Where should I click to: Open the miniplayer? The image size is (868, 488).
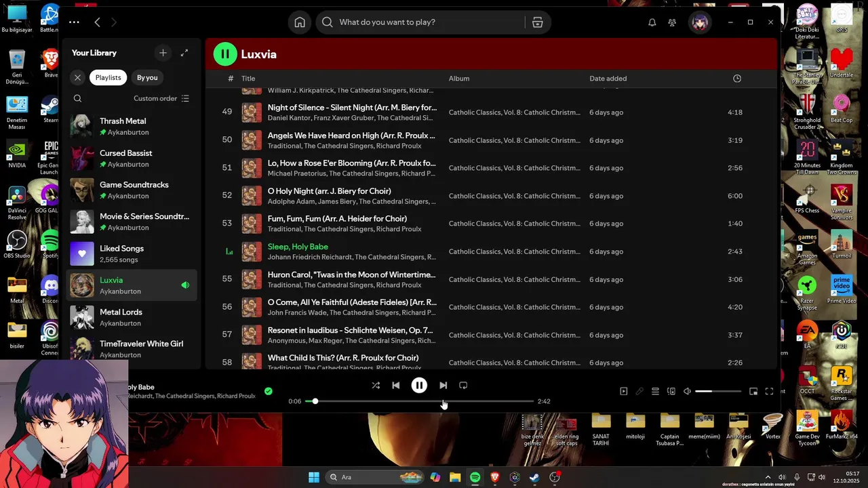coord(753,391)
